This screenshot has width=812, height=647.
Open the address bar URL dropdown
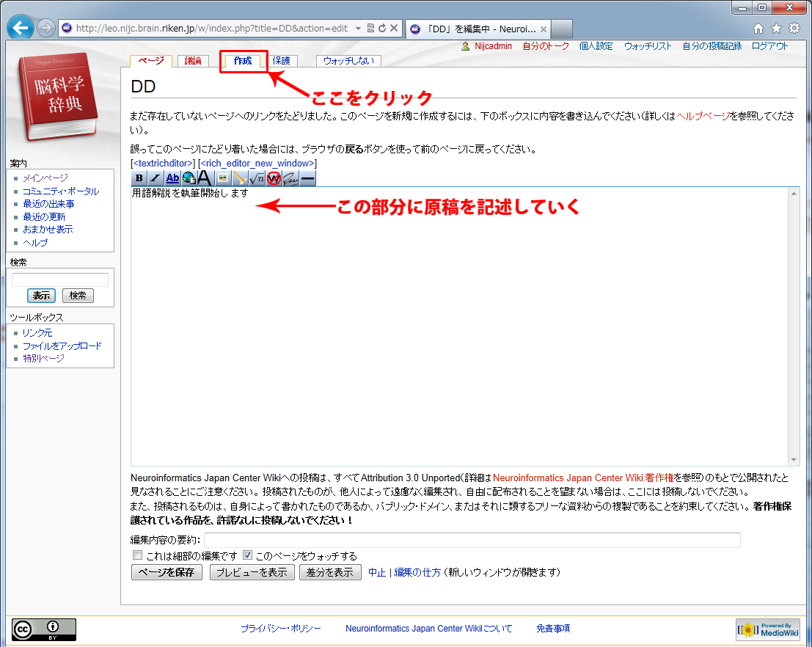click(358, 29)
